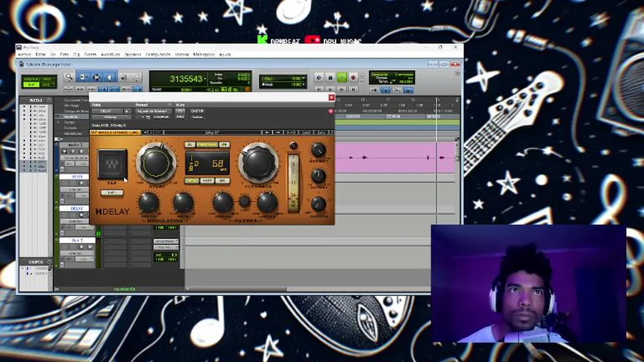Open the Editar menu
The image size is (644, 362).
point(41,54)
